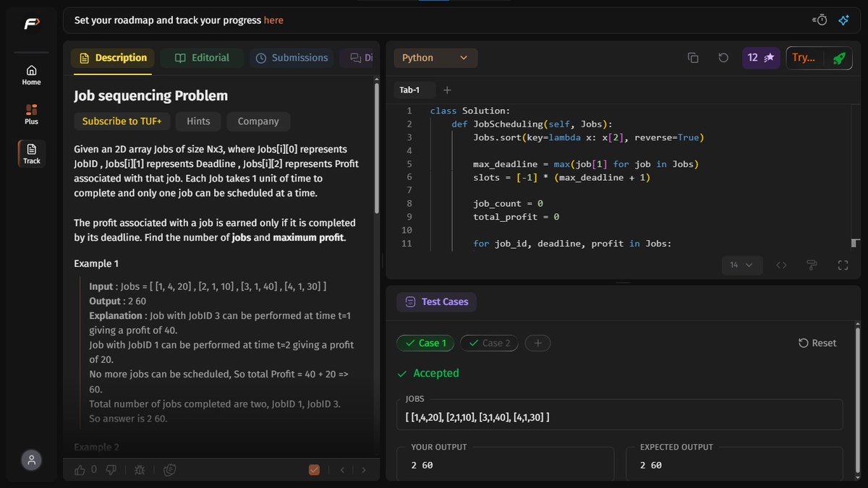Click Subscribe to TUF+ button

(x=122, y=121)
